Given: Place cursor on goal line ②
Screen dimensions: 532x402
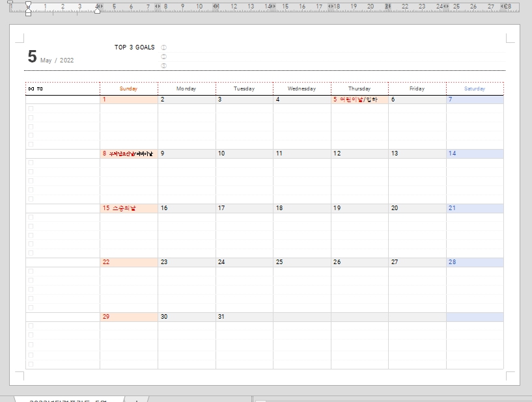Looking at the screenshot, I should click(333, 57).
